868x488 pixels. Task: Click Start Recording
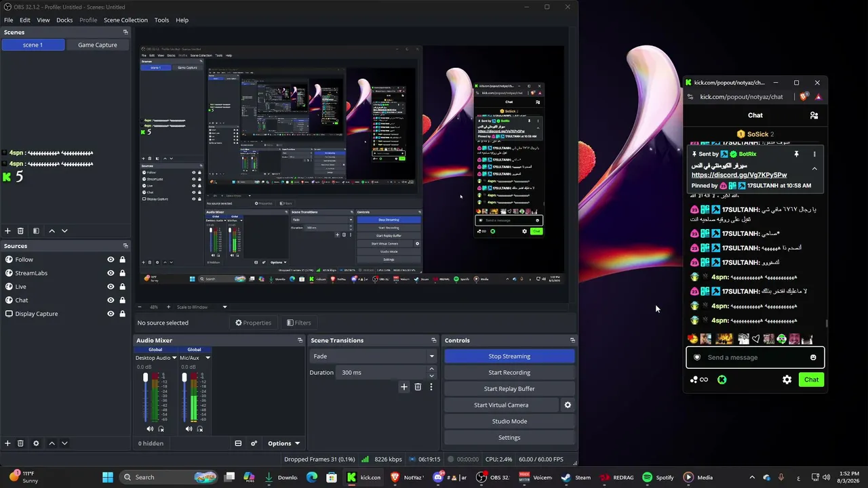509,373
